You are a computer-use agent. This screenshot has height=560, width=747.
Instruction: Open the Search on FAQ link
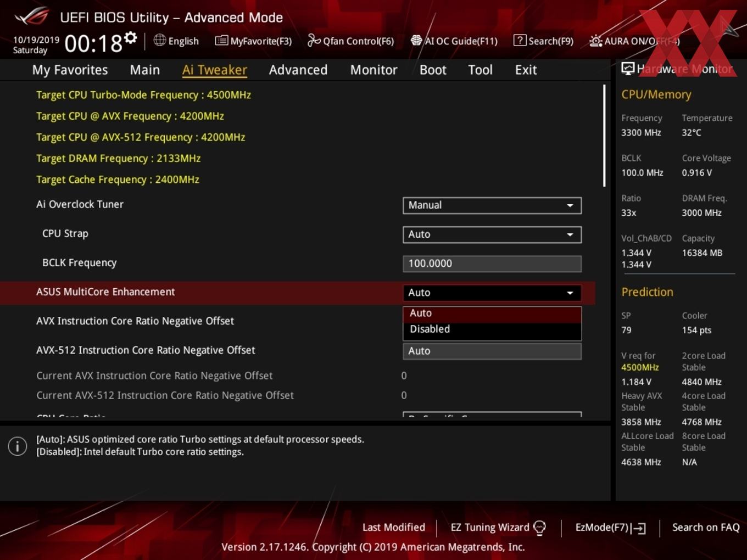[706, 528]
